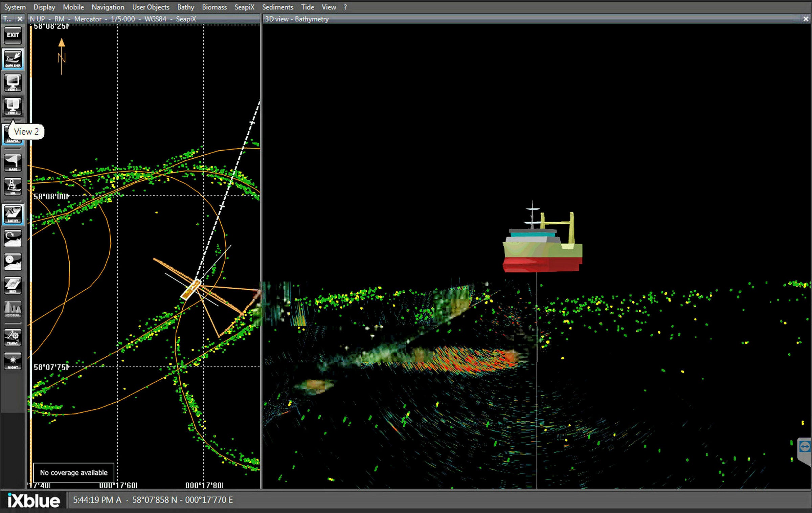Image resolution: width=812 pixels, height=513 pixels.
Task: Open the Histogram tool
Action: coord(13,309)
